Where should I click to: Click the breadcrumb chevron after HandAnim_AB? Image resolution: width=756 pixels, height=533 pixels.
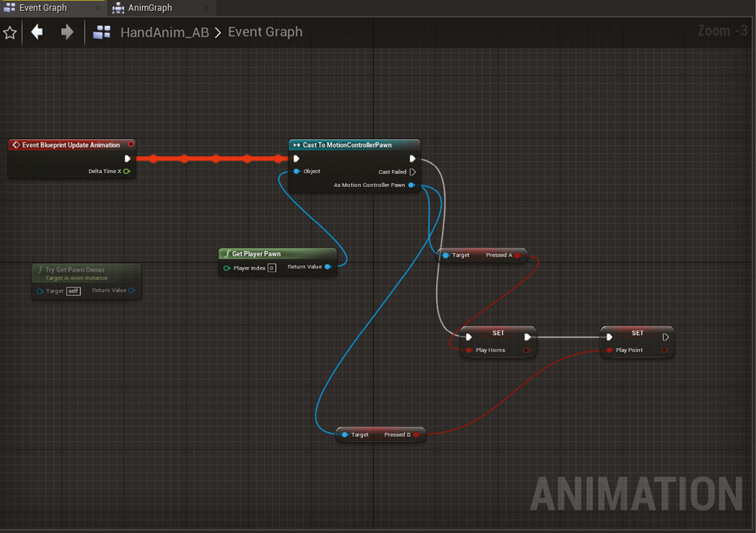[218, 32]
